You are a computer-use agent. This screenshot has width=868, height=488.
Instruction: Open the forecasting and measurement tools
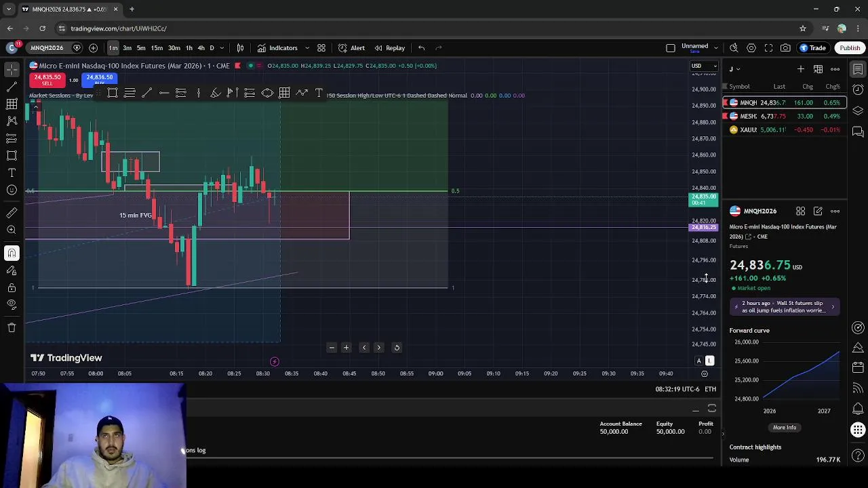(x=12, y=138)
